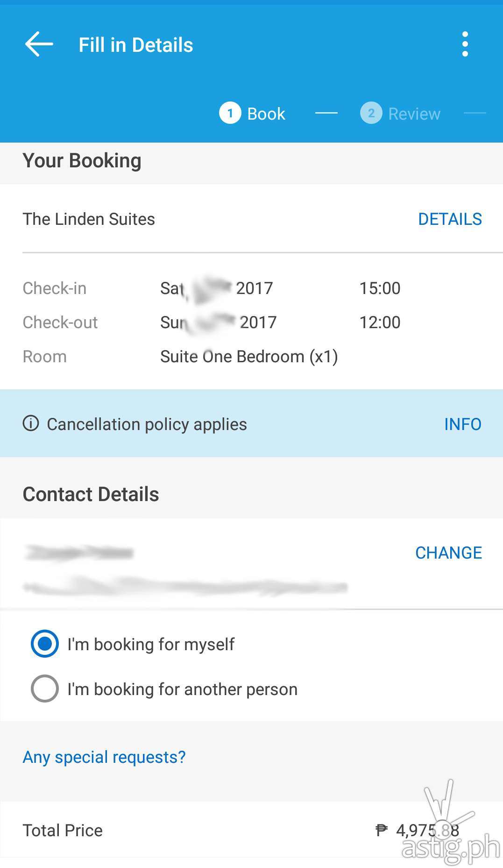Tap the Check-out date row
The image size is (503, 868).
tap(218, 323)
